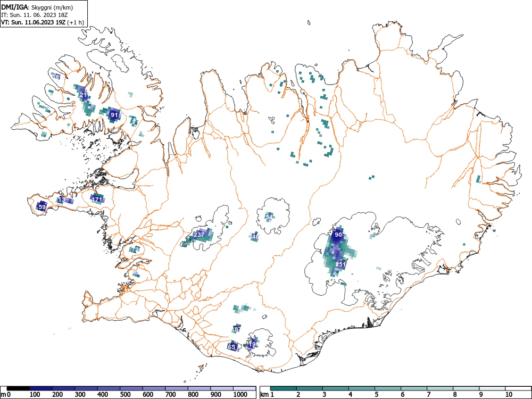532x399 pixels.
Task: Click the '74' visibility label
Action: pos(134,120)
